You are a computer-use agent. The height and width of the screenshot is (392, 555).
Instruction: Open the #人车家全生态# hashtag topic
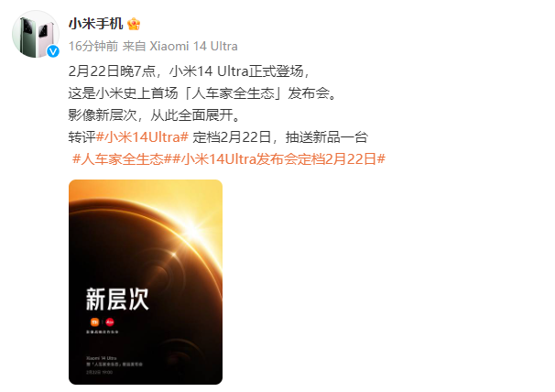[x=118, y=159]
